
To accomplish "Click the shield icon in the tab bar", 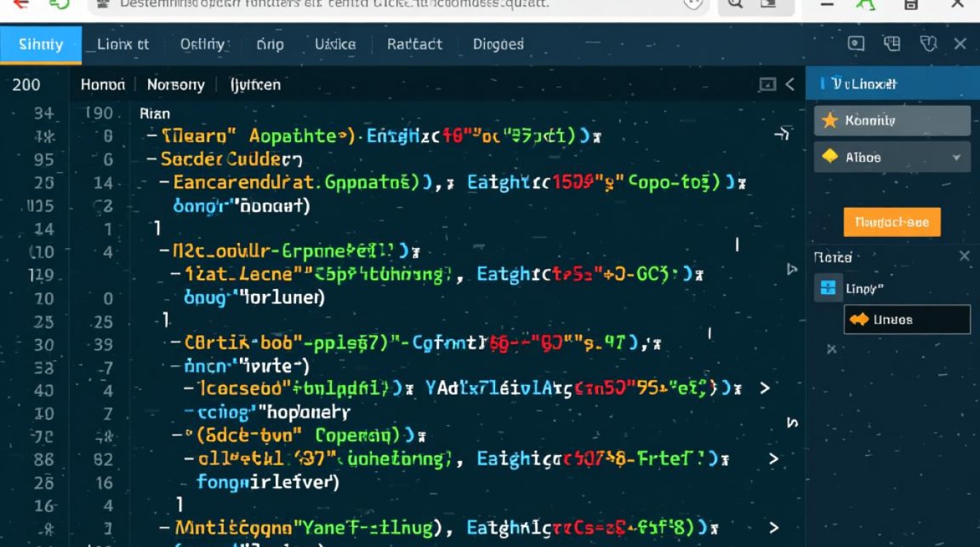I will coord(928,44).
